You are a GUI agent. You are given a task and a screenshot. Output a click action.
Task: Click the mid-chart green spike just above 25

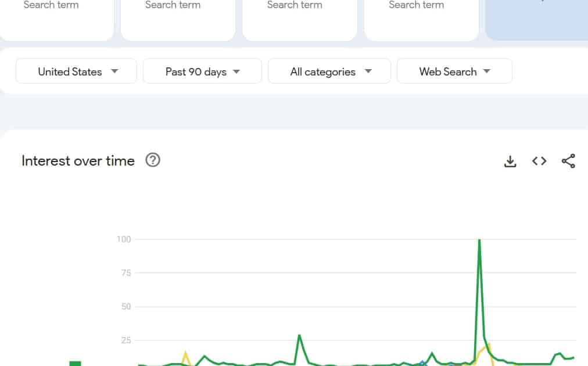pyautogui.click(x=299, y=336)
